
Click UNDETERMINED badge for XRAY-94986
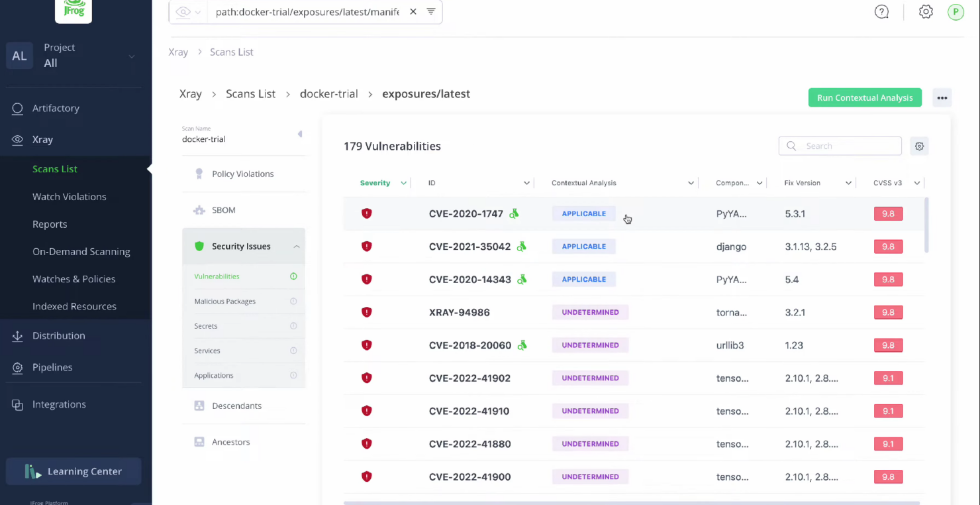click(x=591, y=312)
